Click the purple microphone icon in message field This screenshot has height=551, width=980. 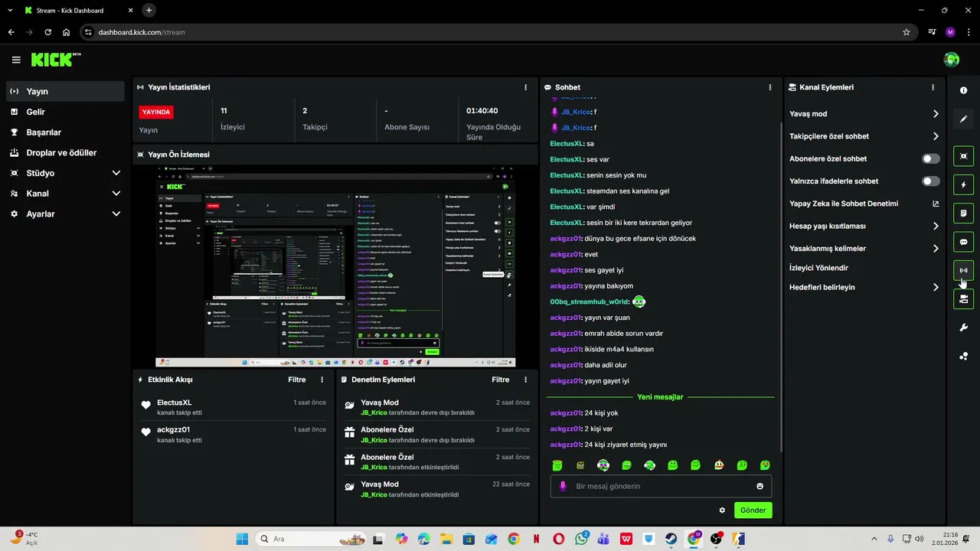563,486
